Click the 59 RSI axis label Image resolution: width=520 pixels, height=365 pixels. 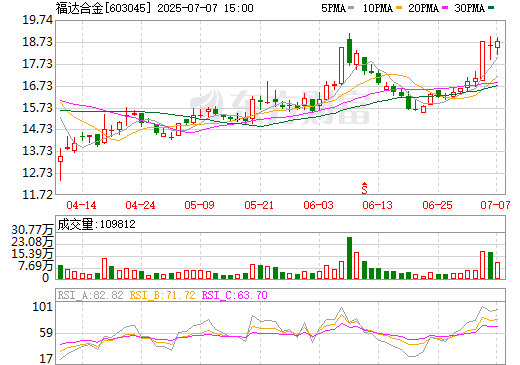46,333
